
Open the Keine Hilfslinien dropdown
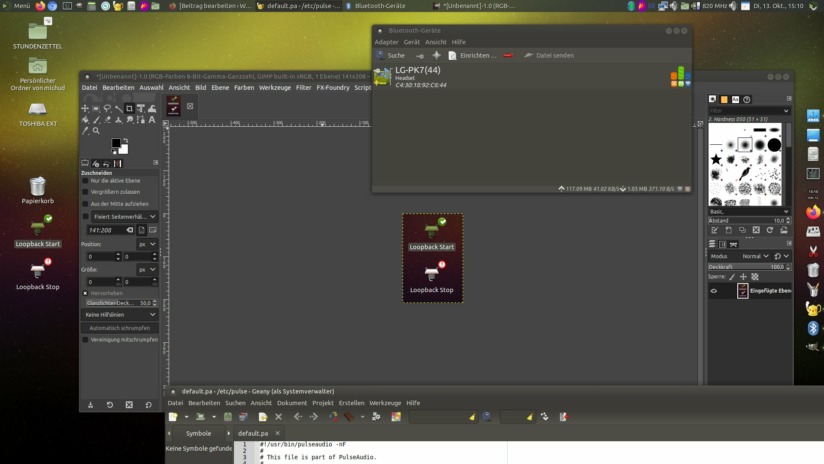(x=120, y=315)
